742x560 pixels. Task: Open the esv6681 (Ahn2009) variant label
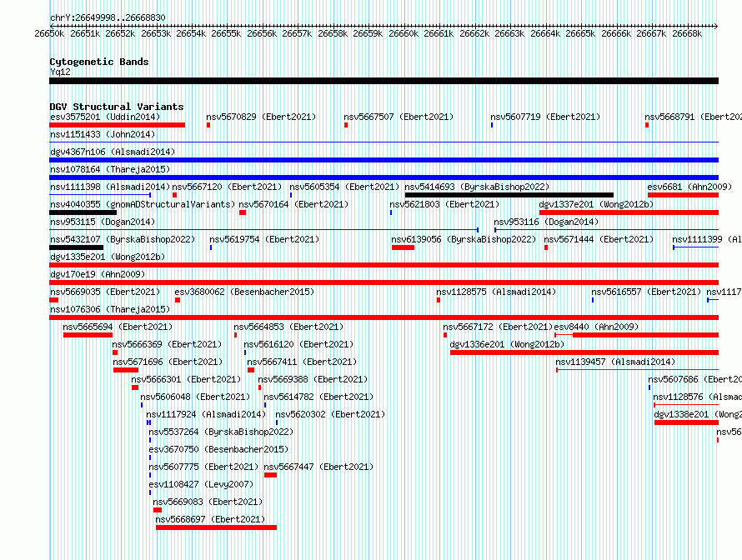point(689,187)
